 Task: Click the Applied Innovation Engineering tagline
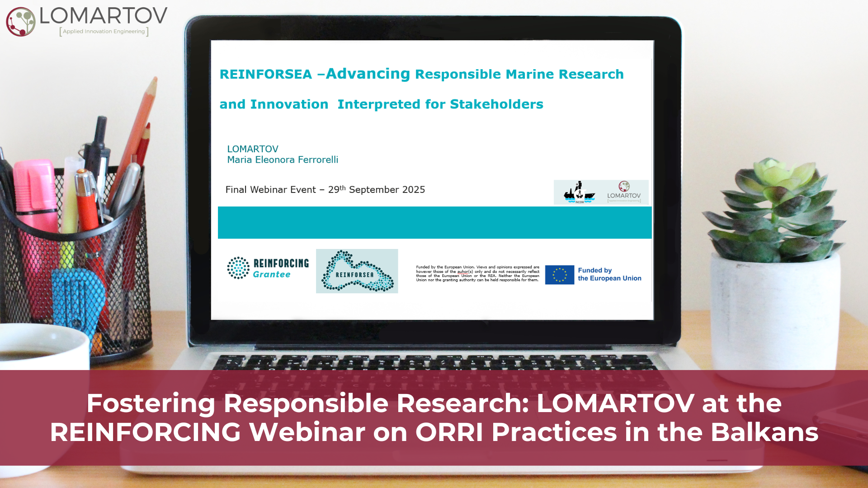104,32
